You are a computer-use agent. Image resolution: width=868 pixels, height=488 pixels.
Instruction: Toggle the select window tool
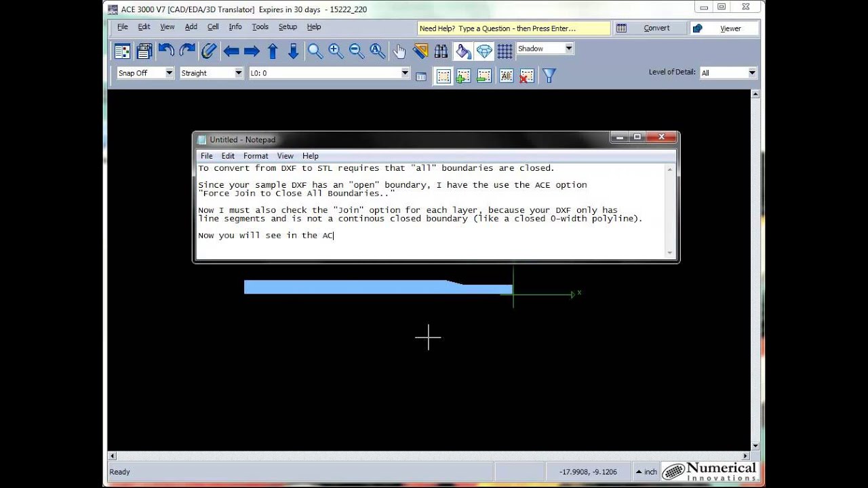coord(443,76)
